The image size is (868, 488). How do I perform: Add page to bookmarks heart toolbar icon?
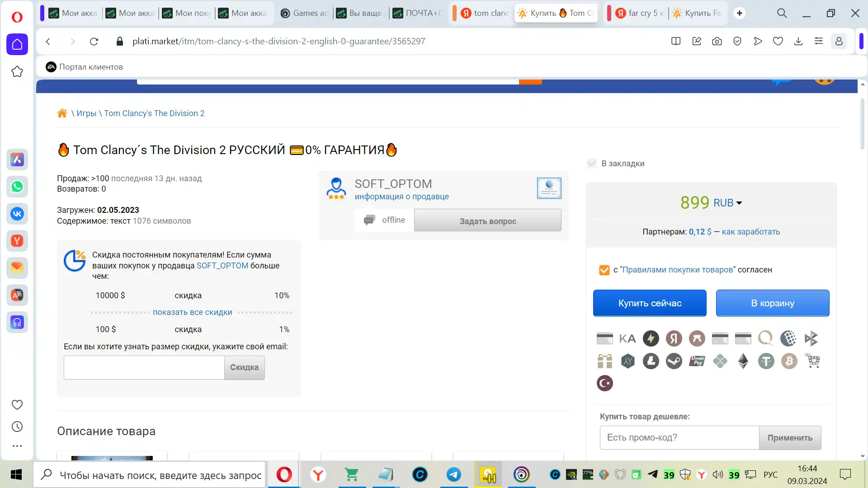point(778,42)
